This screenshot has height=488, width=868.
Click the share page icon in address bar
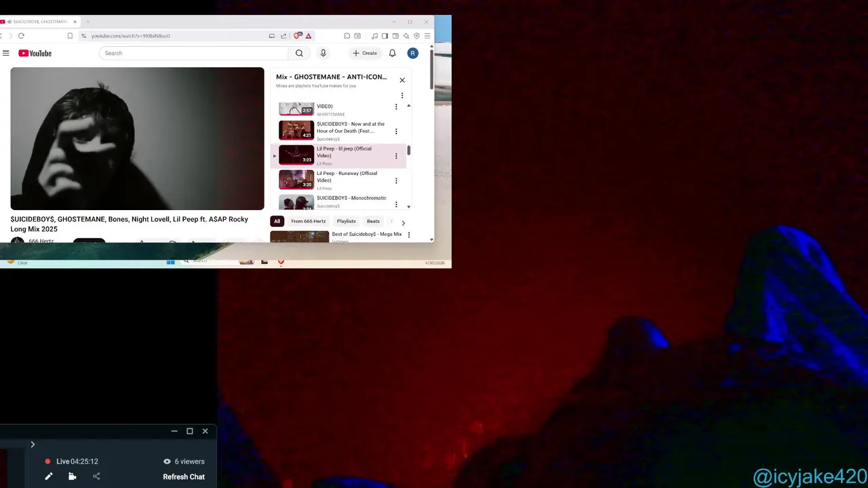[283, 36]
